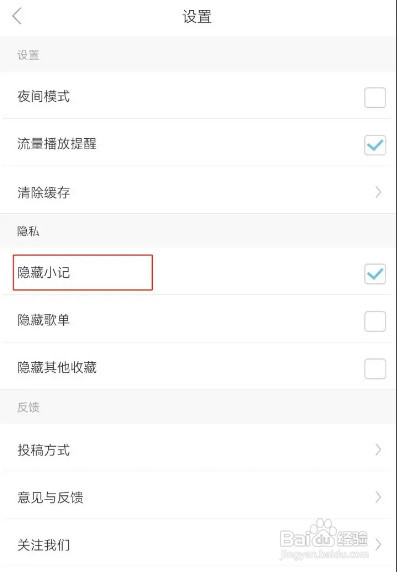Tap the 设置 page title at top
This screenshot has height=572, width=397.
pyautogui.click(x=197, y=17)
